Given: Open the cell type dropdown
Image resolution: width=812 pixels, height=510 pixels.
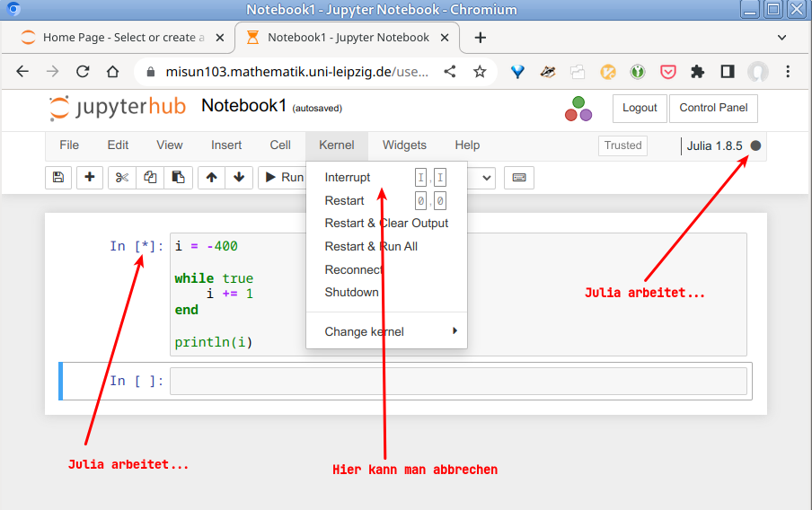Looking at the screenshot, I should (481, 178).
